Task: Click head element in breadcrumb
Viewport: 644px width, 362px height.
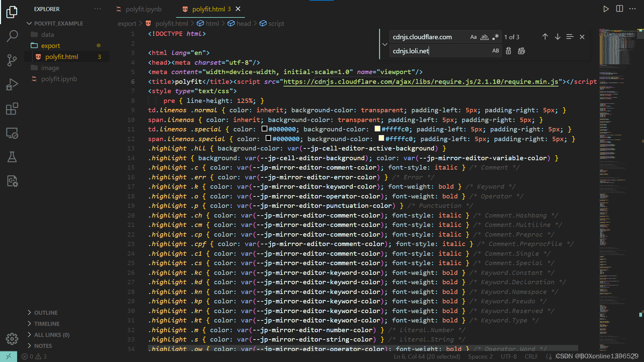Action: pos(244,23)
